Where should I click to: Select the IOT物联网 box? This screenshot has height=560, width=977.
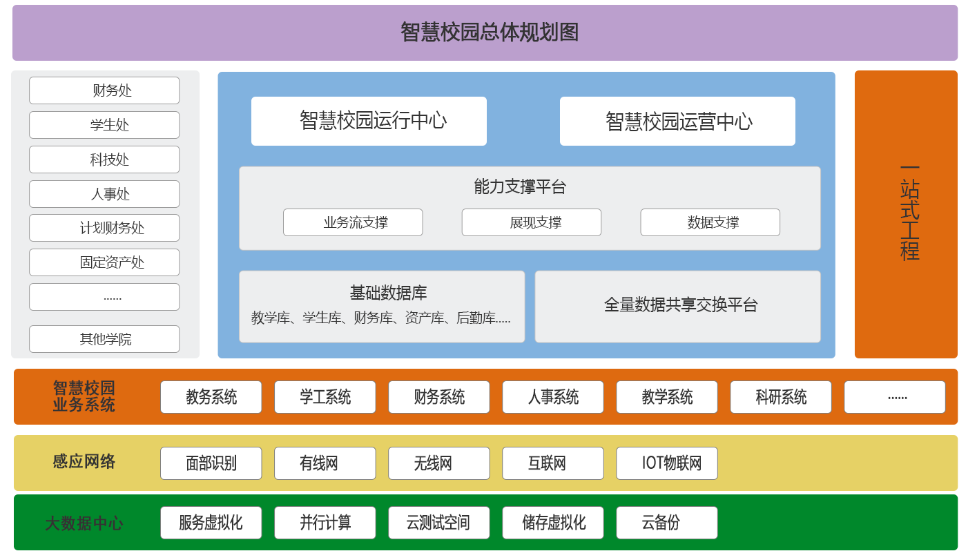tap(667, 463)
